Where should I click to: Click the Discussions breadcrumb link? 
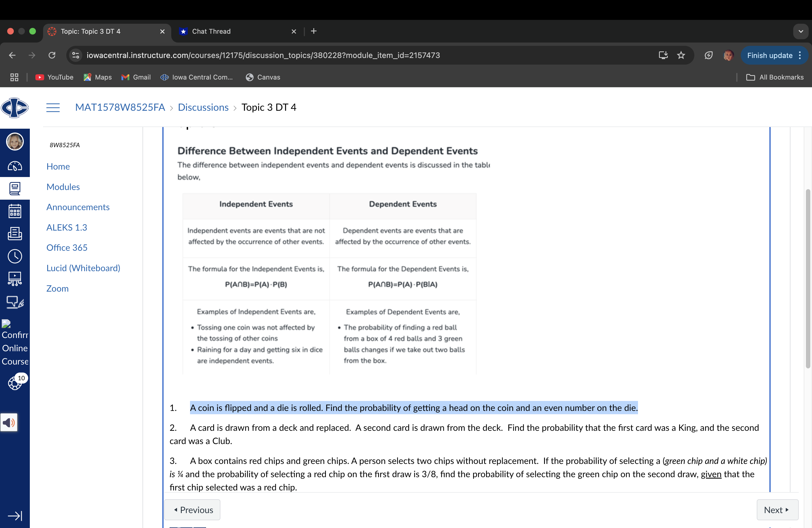tap(203, 107)
